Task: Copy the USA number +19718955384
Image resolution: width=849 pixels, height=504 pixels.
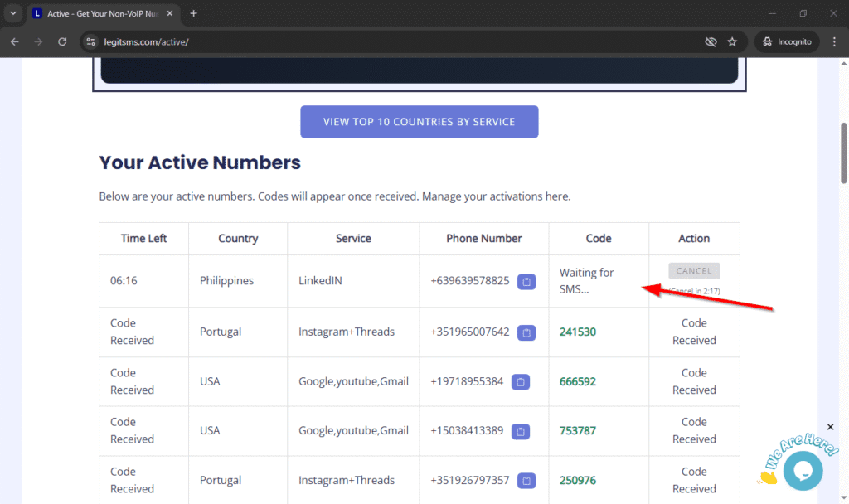Action: (520, 382)
